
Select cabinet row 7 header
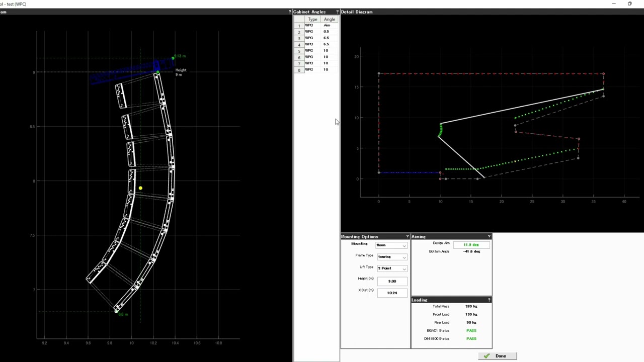pyautogui.click(x=299, y=63)
